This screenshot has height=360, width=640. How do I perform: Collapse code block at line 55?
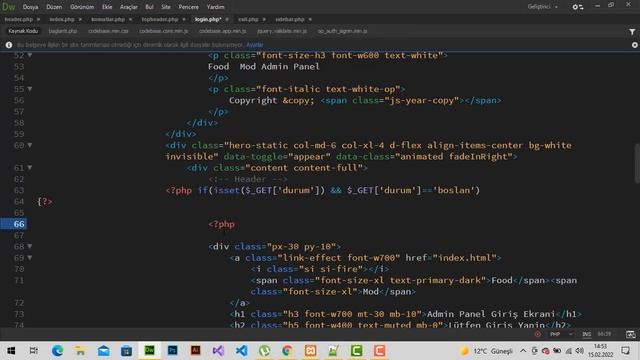coord(30,89)
